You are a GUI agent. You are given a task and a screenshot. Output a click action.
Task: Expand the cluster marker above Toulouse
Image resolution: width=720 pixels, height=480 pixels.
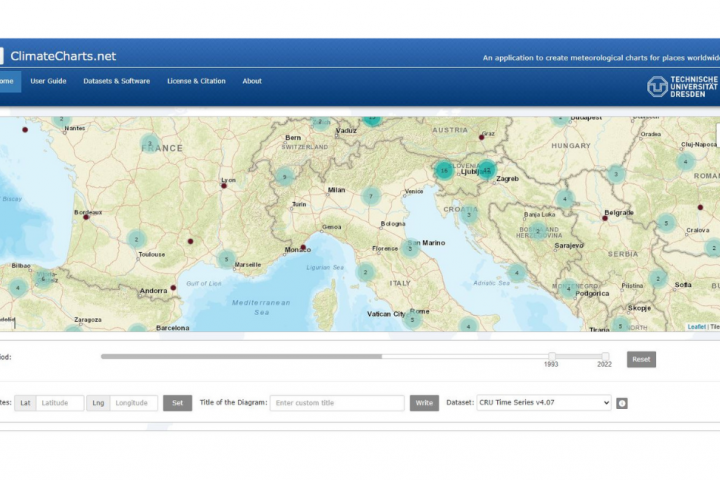point(136,239)
